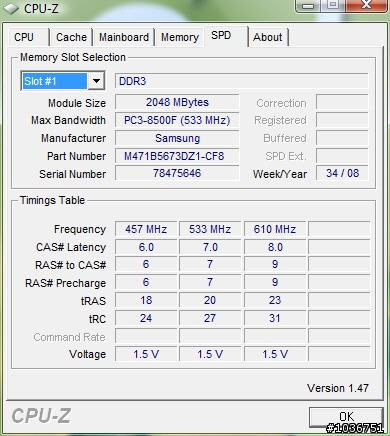Select the 2048 MBytes module size value

point(177,102)
